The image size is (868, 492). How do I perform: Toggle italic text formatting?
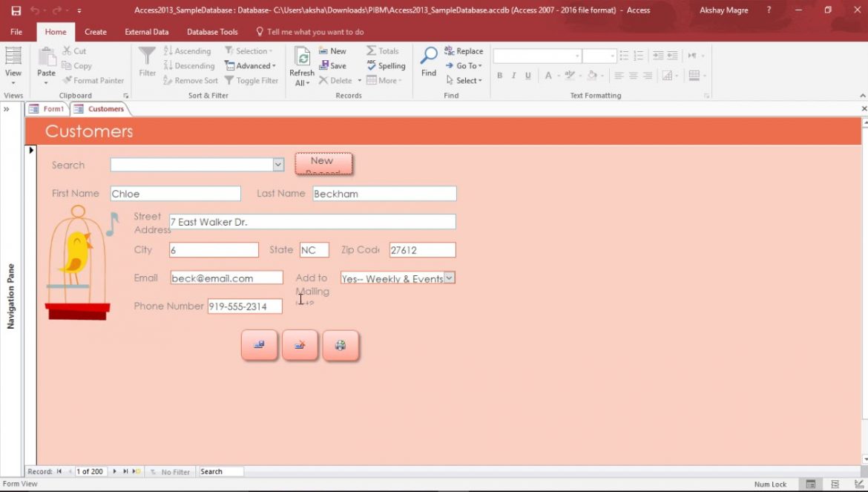pos(513,75)
